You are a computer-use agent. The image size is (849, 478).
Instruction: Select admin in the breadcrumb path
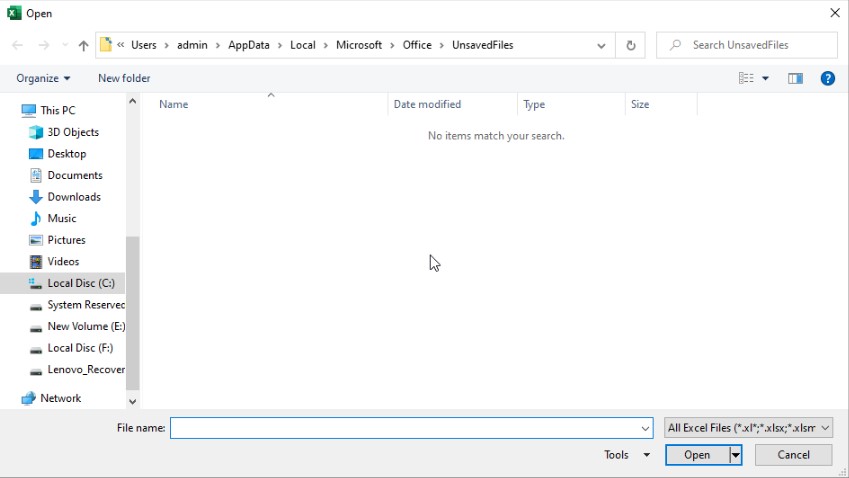192,45
